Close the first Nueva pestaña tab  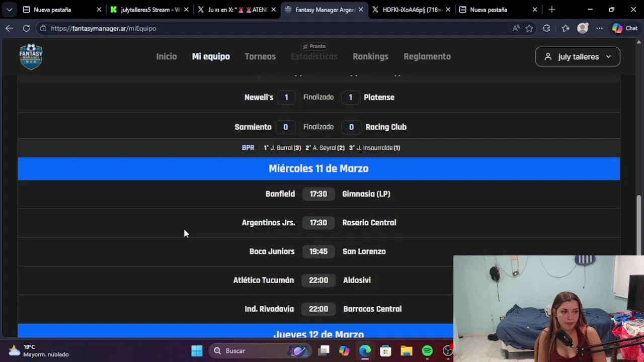point(99,10)
